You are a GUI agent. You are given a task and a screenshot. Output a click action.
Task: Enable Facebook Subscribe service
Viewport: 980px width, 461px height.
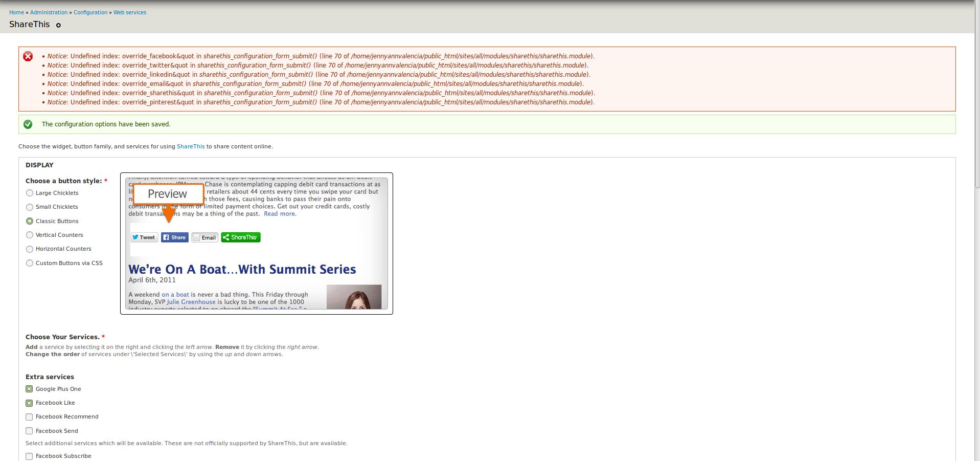click(29, 456)
